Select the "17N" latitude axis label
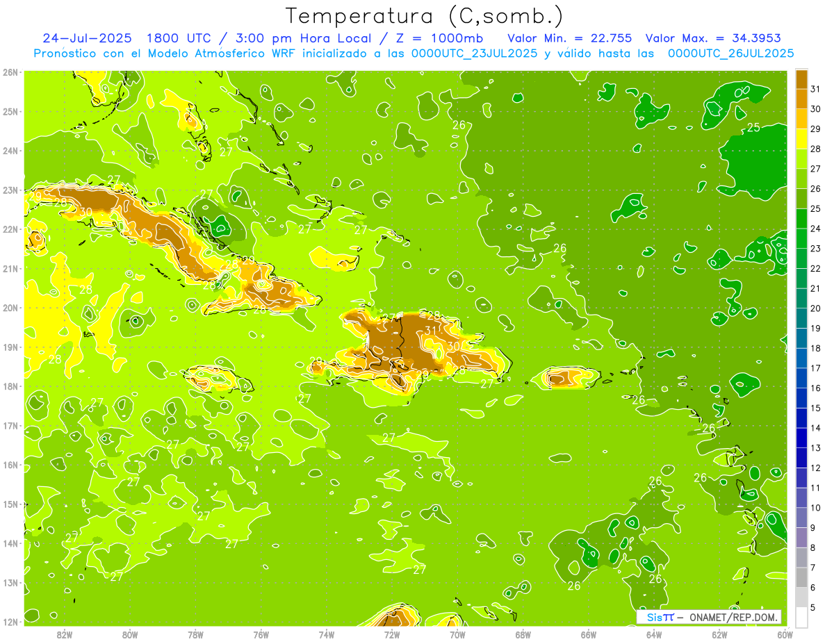 (10, 425)
